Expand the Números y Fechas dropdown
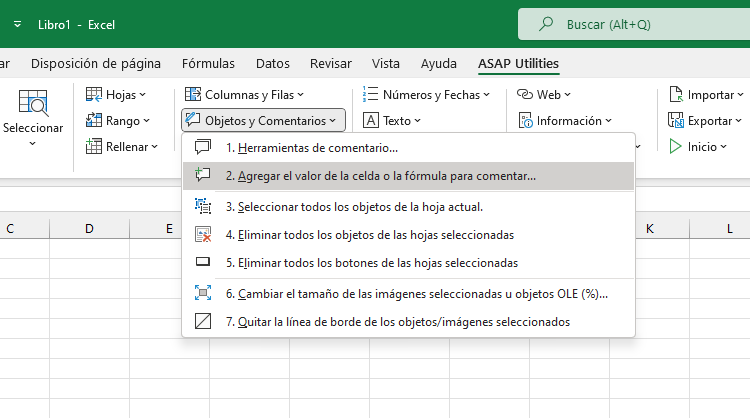The image size is (750, 418). tap(486, 95)
